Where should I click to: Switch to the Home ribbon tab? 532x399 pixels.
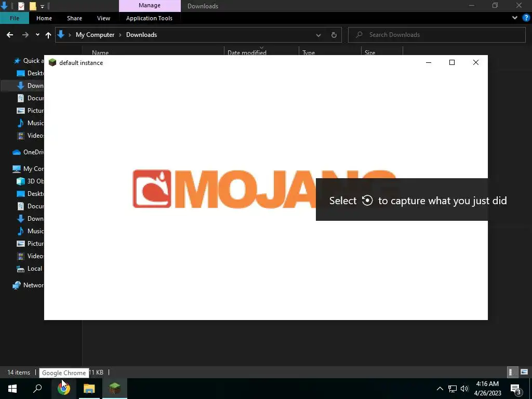point(44,18)
